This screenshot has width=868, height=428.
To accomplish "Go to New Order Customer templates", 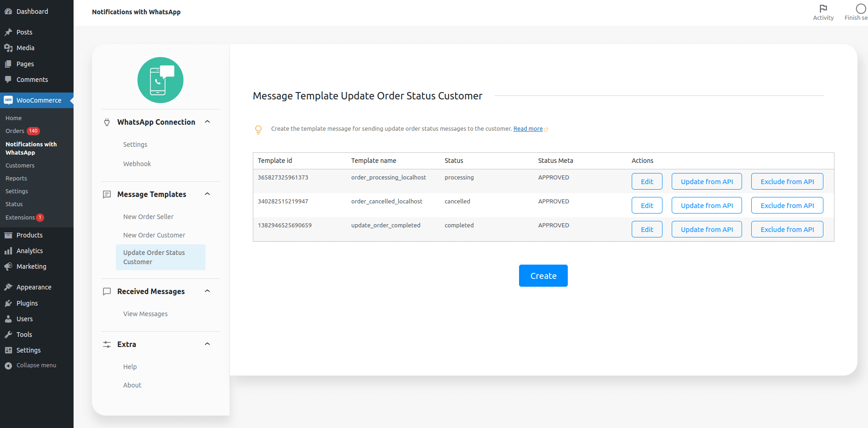I will (154, 235).
